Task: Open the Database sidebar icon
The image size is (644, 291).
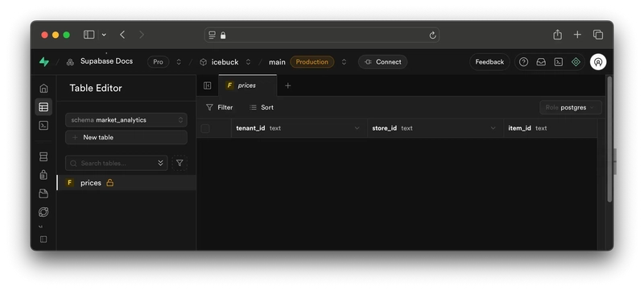Action: pyautogui.click(x=43, y=156)
